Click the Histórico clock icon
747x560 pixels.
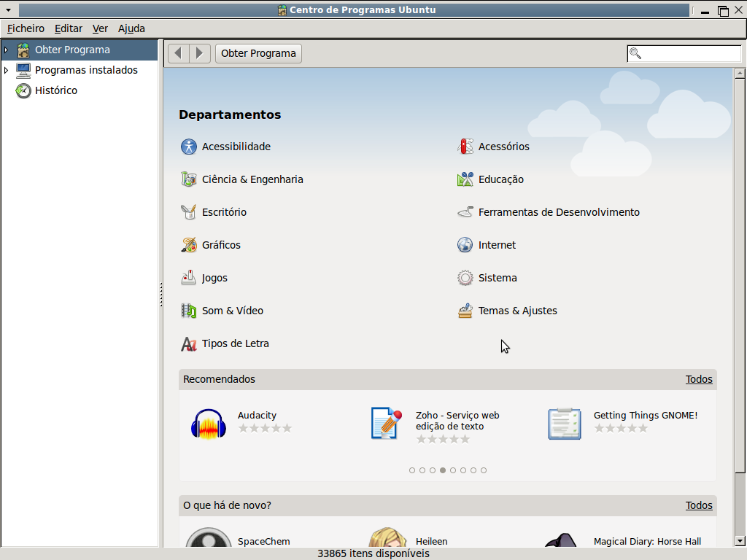(23, 90)
